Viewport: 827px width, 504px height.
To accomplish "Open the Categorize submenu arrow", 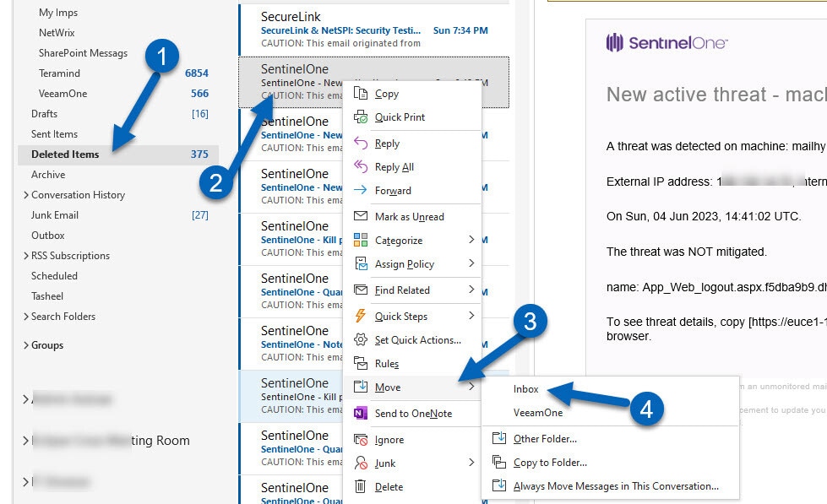I will tap(471, 241).
